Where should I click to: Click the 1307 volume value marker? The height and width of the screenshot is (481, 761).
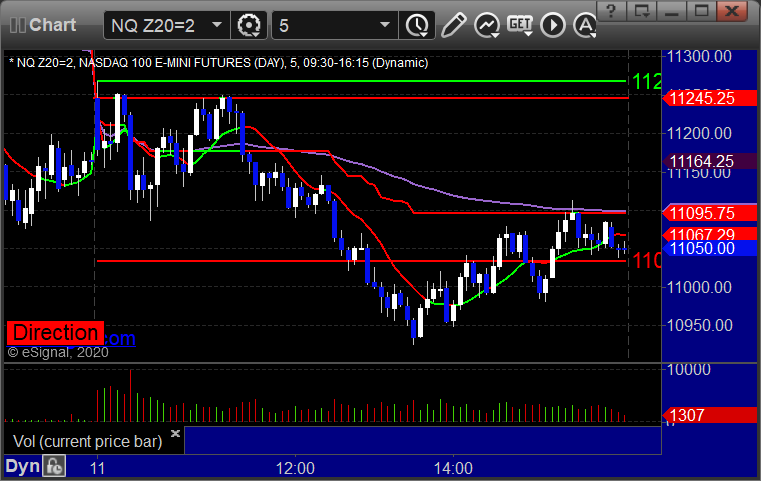point(710,415)
